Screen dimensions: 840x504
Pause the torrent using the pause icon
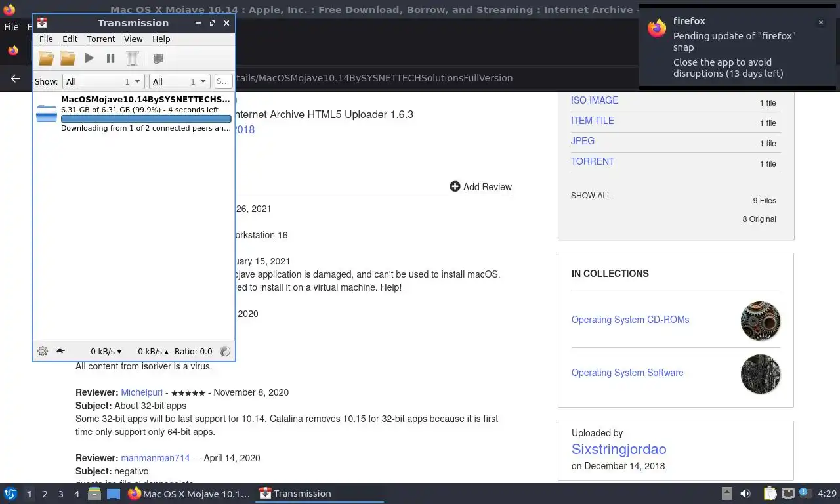pyautogui.click(x=110, y=58)
